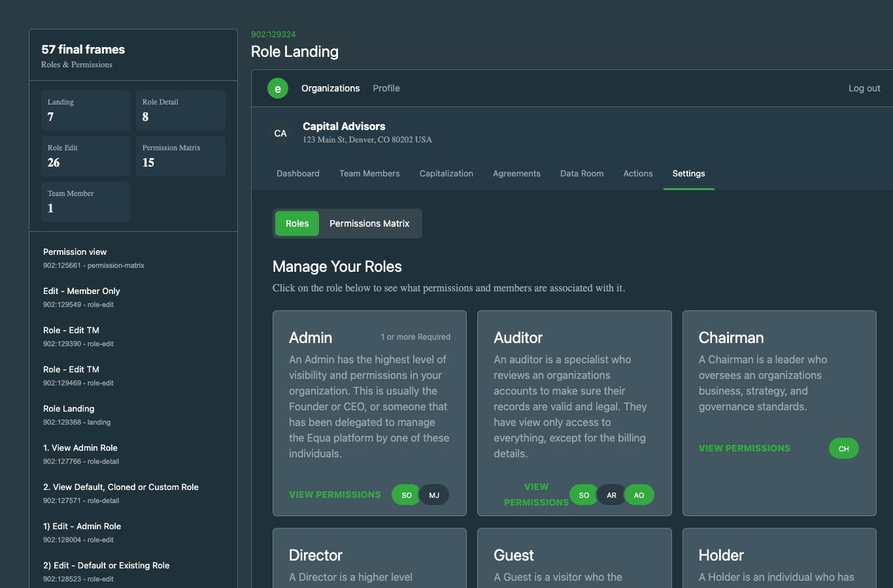Screen dimensions: 893x588
Task: Click the SO avatar on Auditor card
Action: [x=584, y=495]
